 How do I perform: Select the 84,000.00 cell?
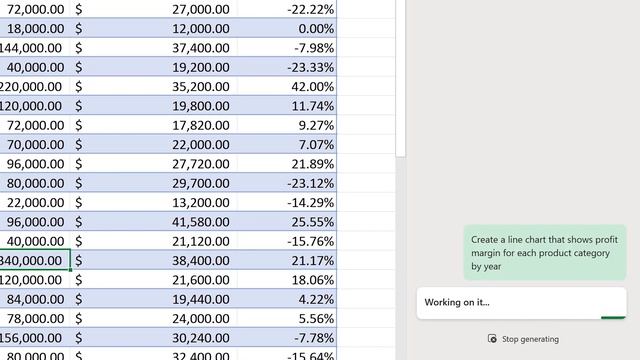click(x=35, y=299)
